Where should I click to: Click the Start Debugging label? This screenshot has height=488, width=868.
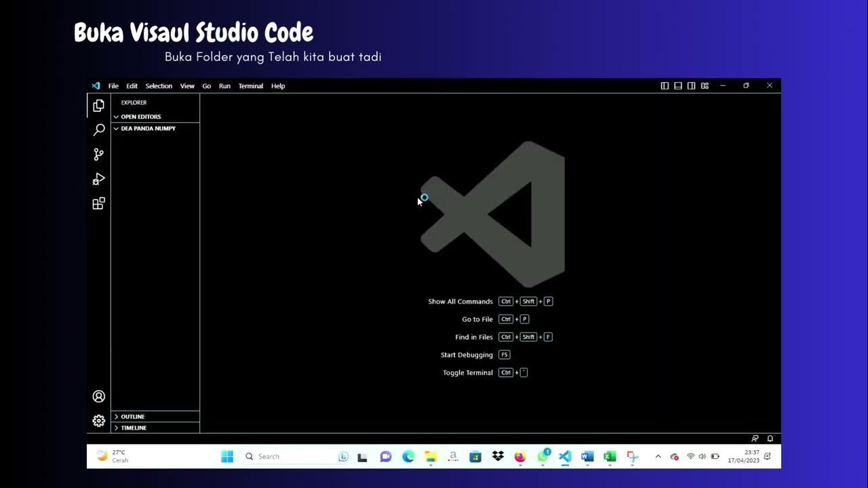pos(467,355)
